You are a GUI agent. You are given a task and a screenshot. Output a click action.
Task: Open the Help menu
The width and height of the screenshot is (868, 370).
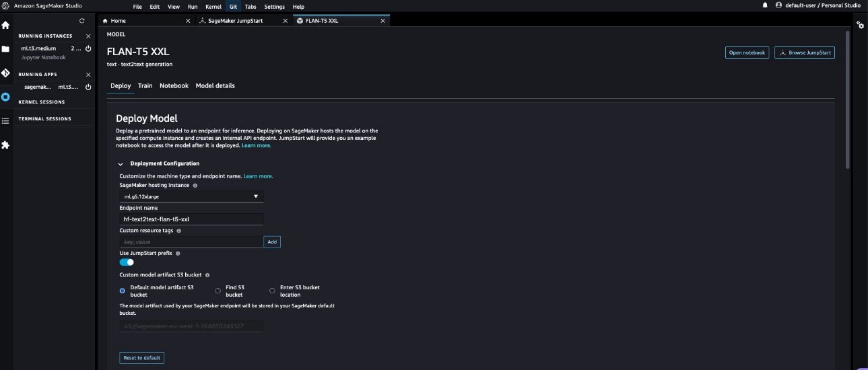click(298, 6)
